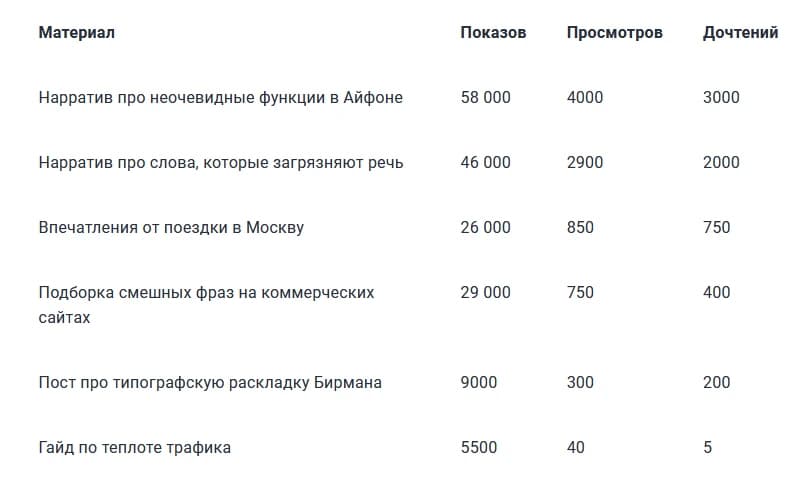Screen dimensions: 797x490
Task: Click the "46 000" impressions cell
Action: point(485,163)
